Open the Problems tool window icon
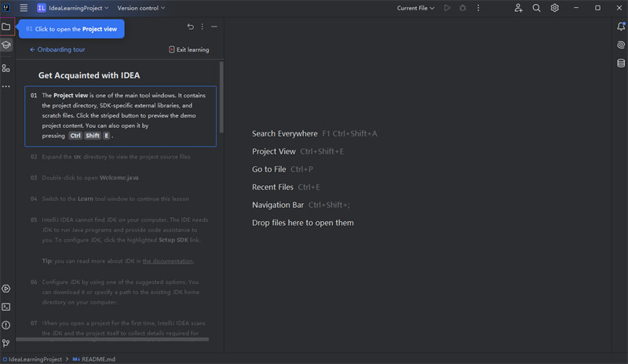628x364 pixels. click(6, 325)
